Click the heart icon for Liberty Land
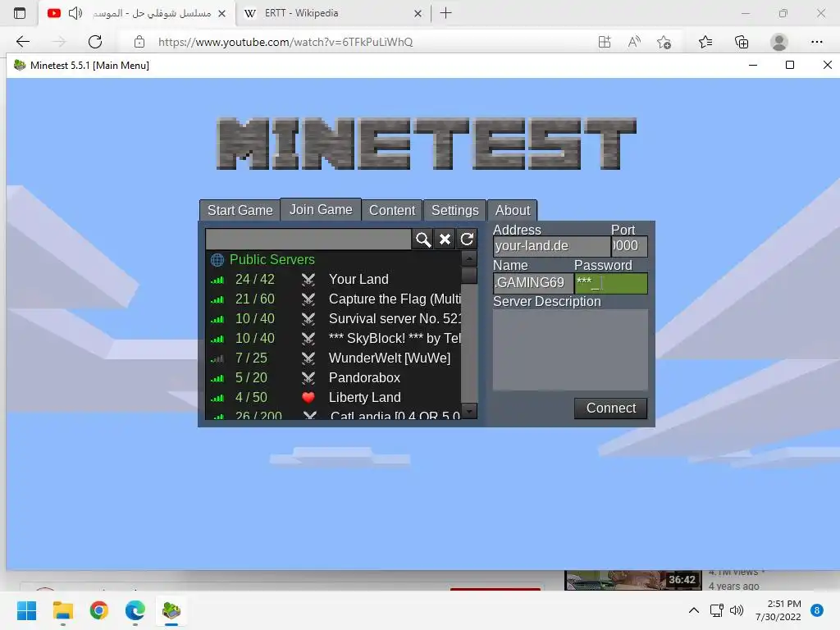This screenshot has width=840, height=630. pos(308,398)
